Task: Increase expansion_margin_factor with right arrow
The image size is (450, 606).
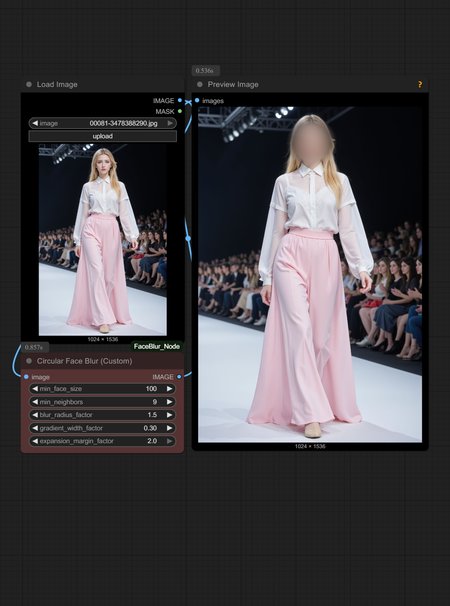Action: tap(169, 441)
